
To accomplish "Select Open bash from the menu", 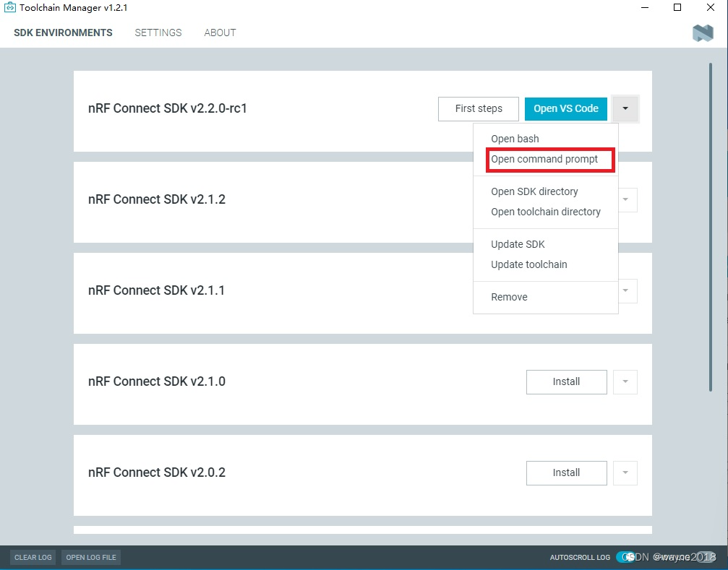I will click(x=515, y=139).
